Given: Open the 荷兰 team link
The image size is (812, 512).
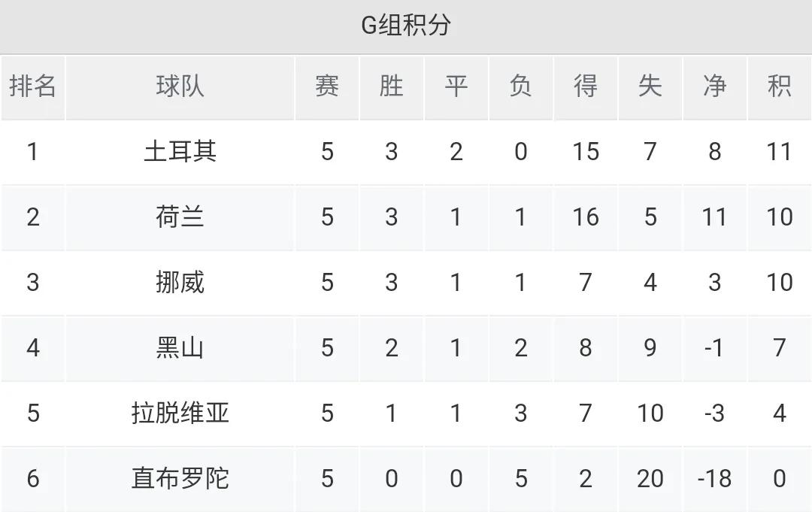Looking at the screenshot, I should (180, 217).
